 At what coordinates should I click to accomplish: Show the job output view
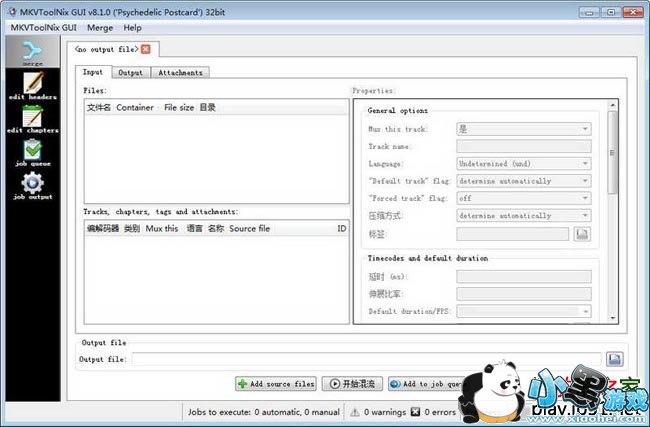click(x=33, y=186)
